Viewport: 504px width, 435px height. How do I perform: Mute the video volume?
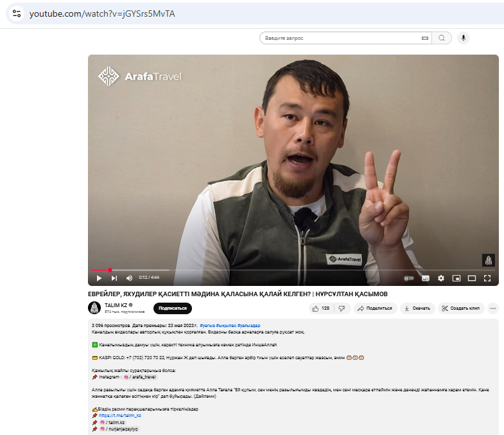tap(129, 278)
